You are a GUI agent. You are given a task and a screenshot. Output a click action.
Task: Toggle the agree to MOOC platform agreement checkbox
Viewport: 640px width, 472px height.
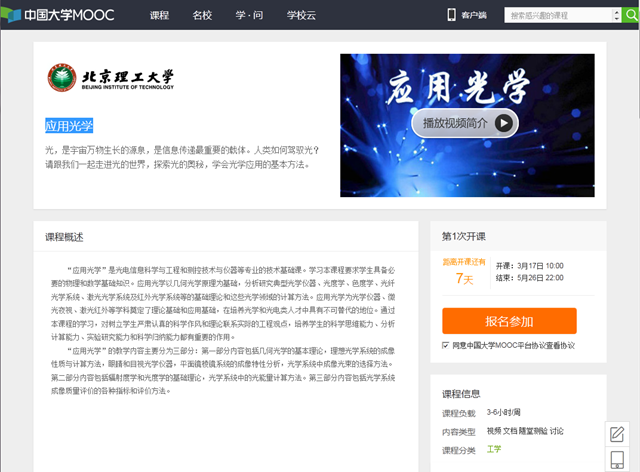click(446, 345)
